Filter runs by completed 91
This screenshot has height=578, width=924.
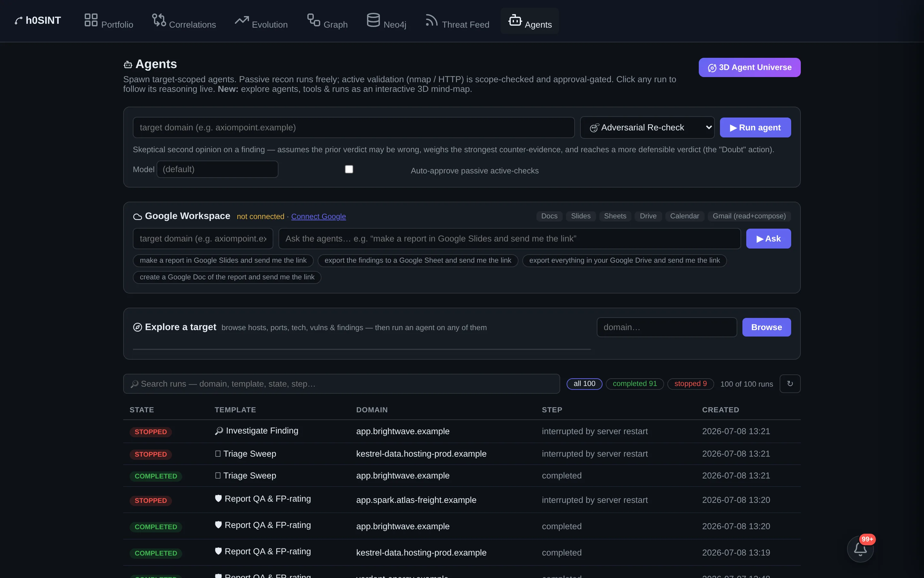pos(635,384)
